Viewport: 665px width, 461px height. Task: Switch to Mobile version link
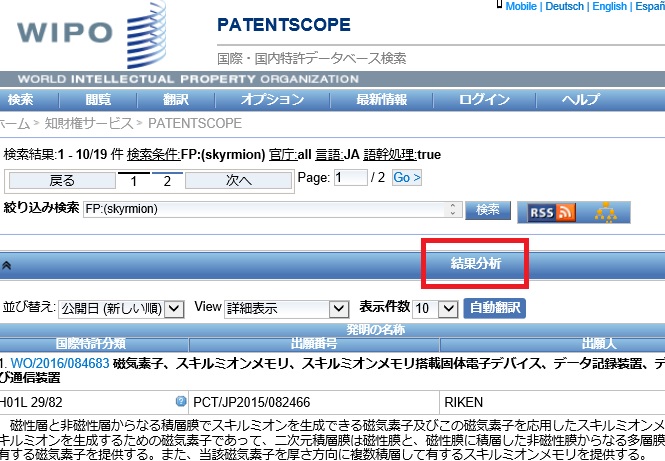tap(521, 6)
